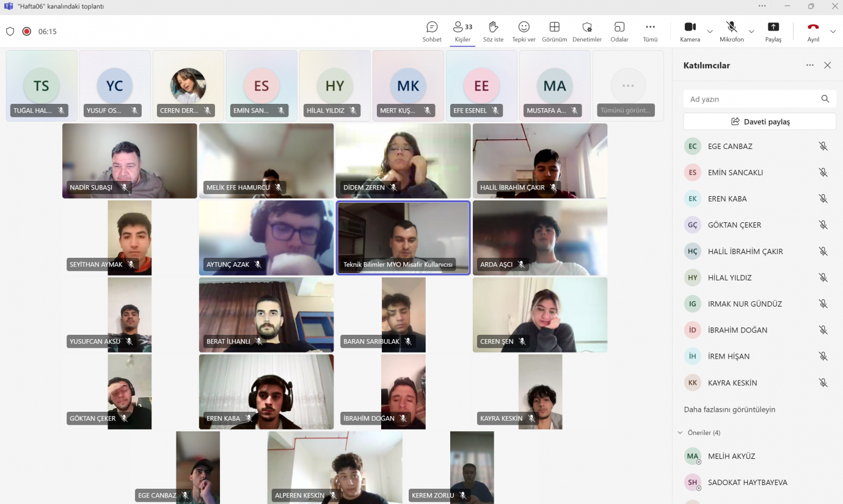Toggle the Kamera on or off

click(x=690, y=32)
